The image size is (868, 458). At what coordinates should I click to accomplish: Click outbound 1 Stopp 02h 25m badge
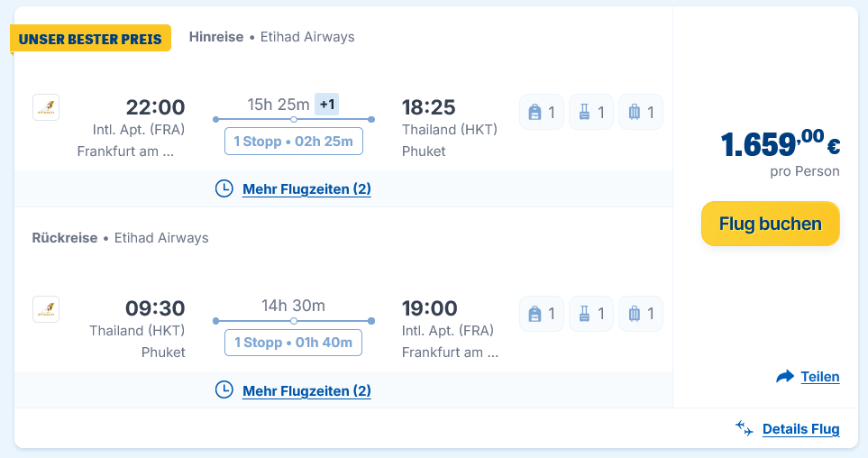coord(293,142)
